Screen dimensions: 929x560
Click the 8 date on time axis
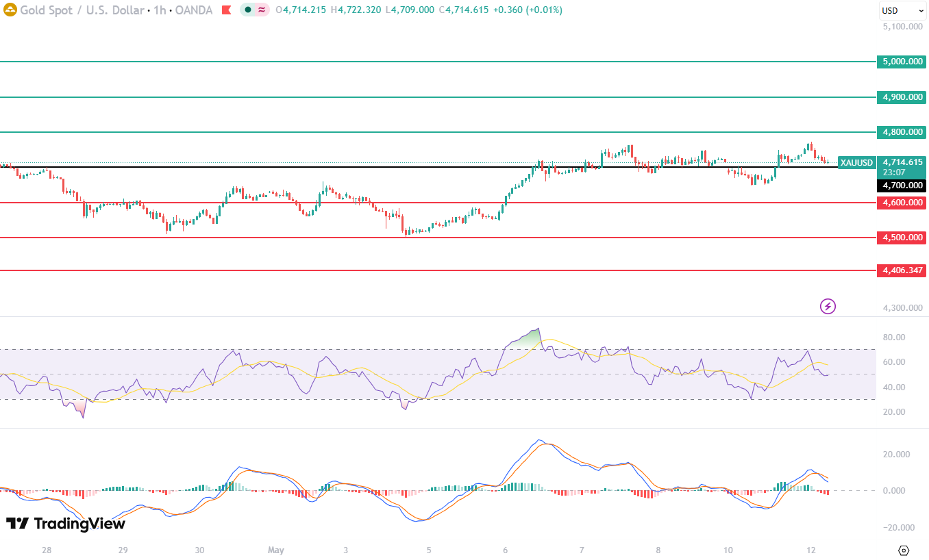[658, 550]
